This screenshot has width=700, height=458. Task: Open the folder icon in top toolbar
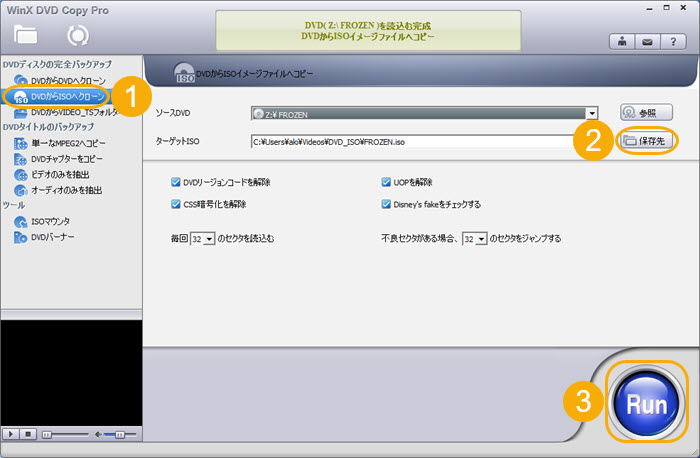[x=25, y=35]
